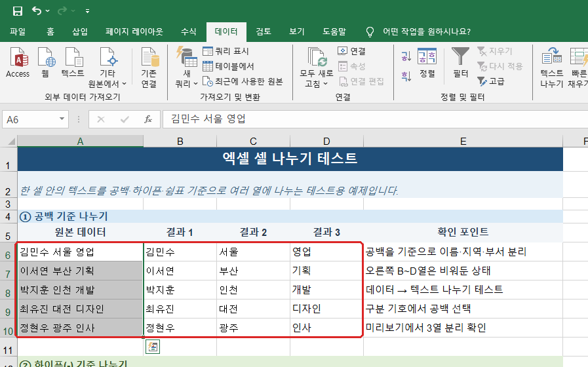Click cell containing 디자인 in 결과 3
The image size is (588, 367).
tap(326, 309)
